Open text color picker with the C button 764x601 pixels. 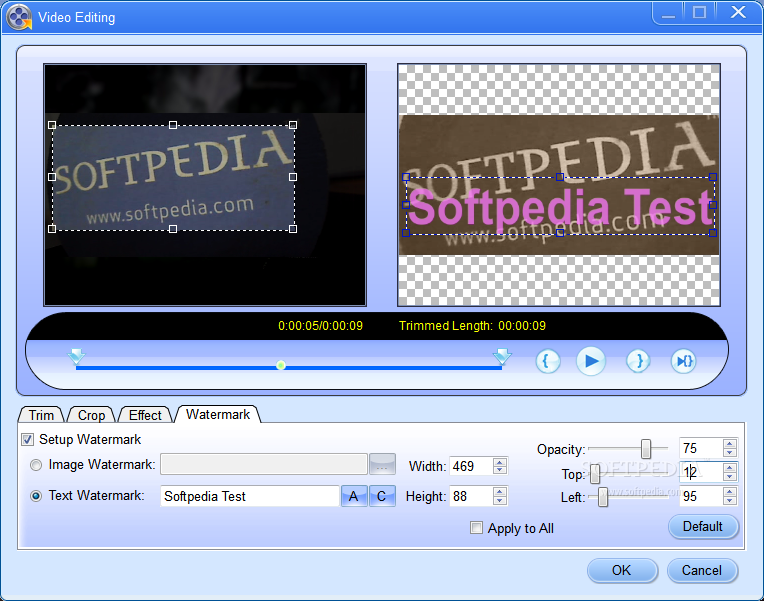382,496
